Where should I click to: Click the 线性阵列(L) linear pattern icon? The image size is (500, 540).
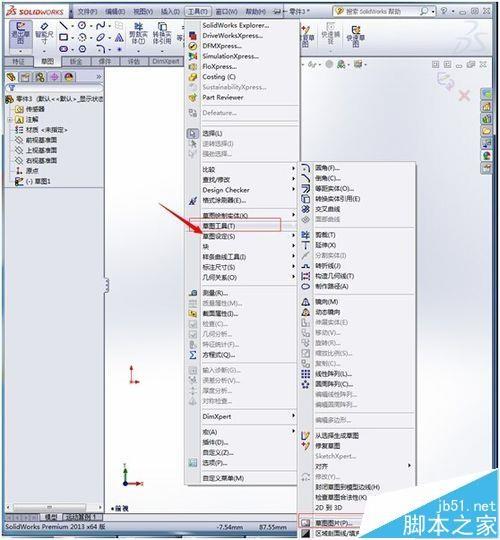pos(305,374)
